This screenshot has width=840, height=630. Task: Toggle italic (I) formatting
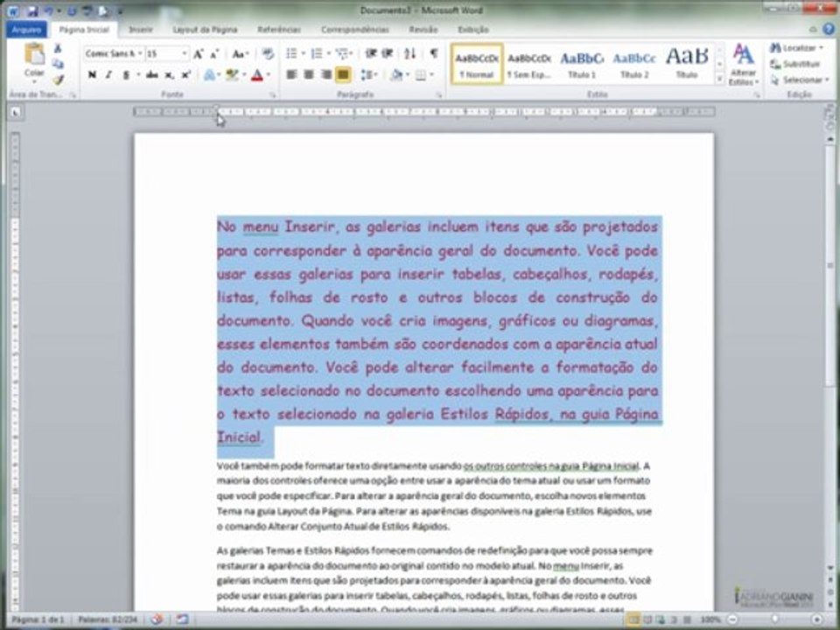pyautogui.click(x=108, y=75)
